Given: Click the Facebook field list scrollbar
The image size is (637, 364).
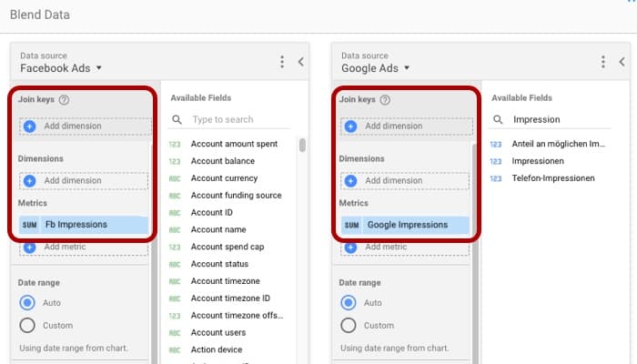Looking at the screenshot, I should pyautogui.click(x=302, y=144).
